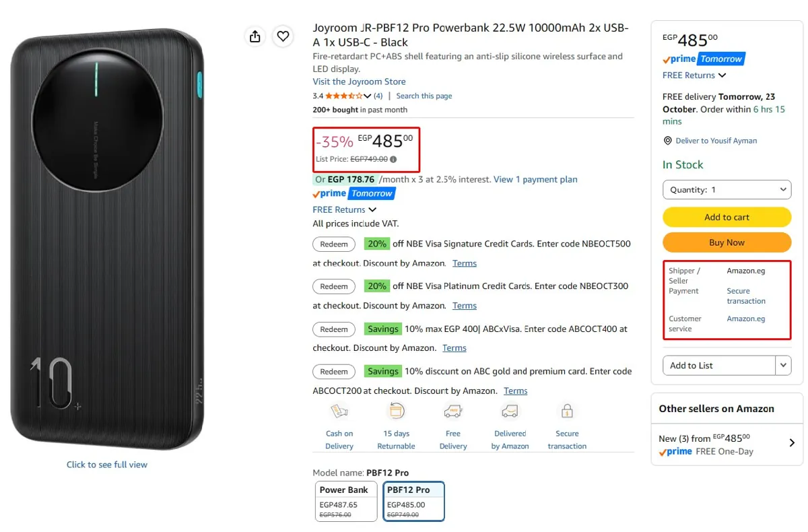The height and width of the screenshot is (532, 808).
Task: Click the 15 days Returnable icon
Action: coord(396,411)
